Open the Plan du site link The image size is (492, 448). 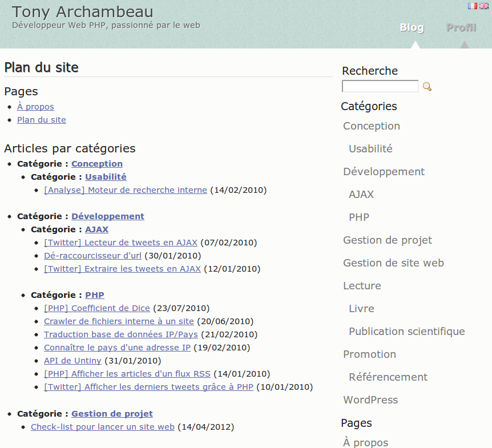click(x=41, y=120)
